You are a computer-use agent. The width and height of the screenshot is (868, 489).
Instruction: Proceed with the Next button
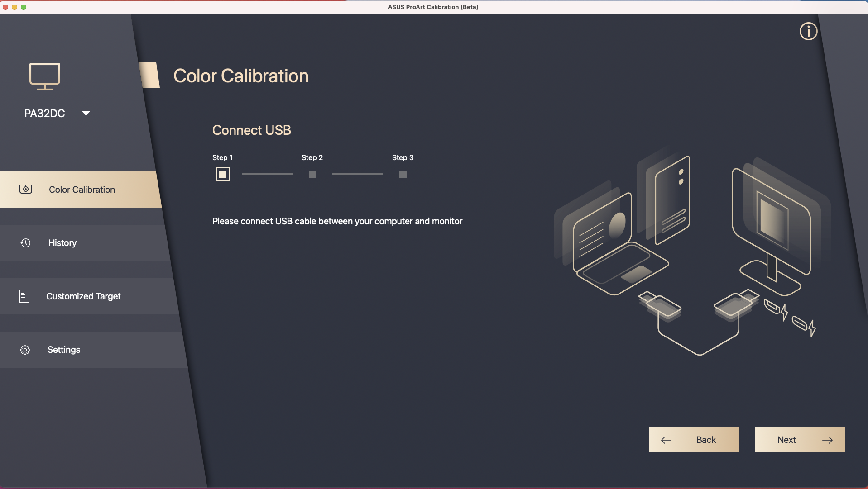[x=800, y=440]
